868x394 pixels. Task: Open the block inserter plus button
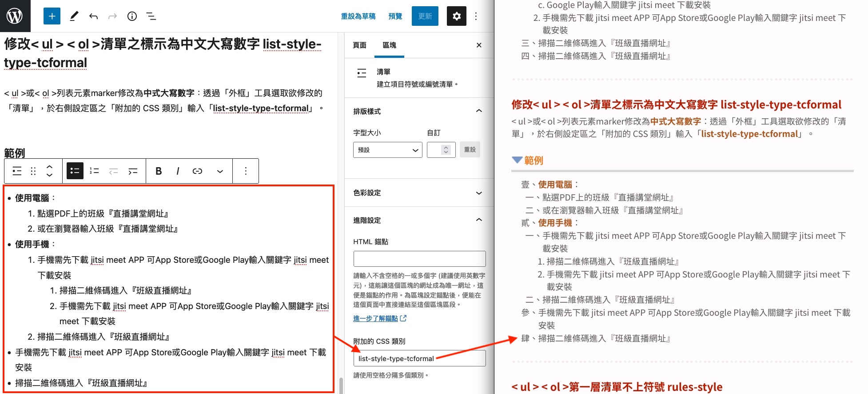pyautogui.click(x=52, y=16)
